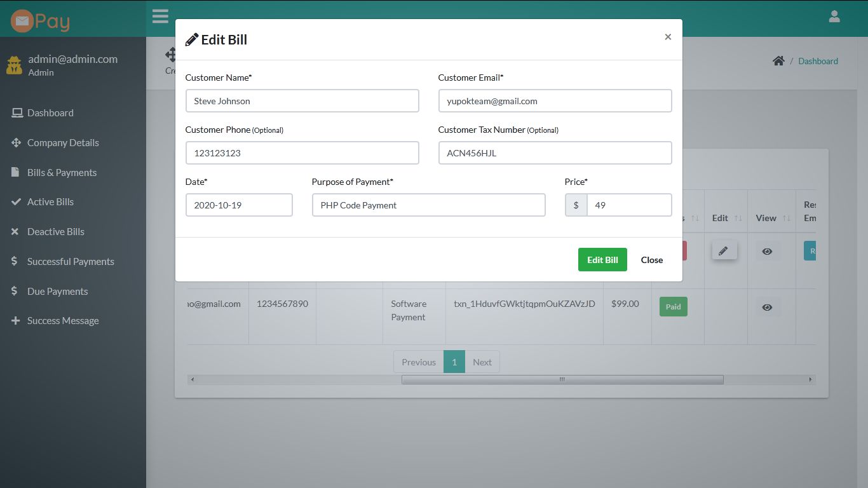Open the Date picker field
Screen dimensions: 868x488
point(239,205)
